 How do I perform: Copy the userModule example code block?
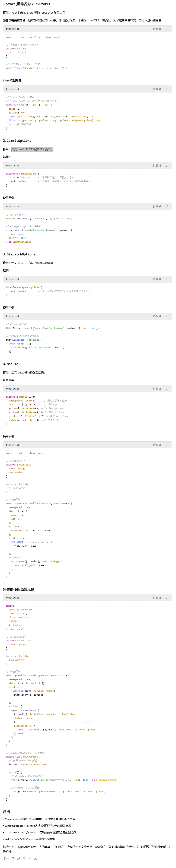coord(156,445)
